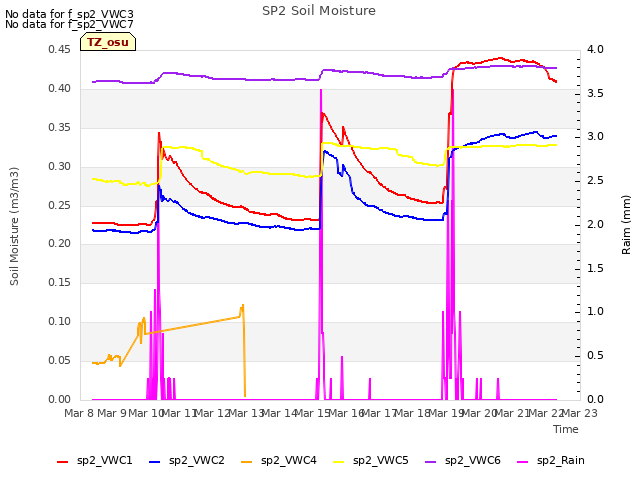Click the Time axis label
Screen dimensions: 640x480
pyautogui.click(x=566, y=429)
